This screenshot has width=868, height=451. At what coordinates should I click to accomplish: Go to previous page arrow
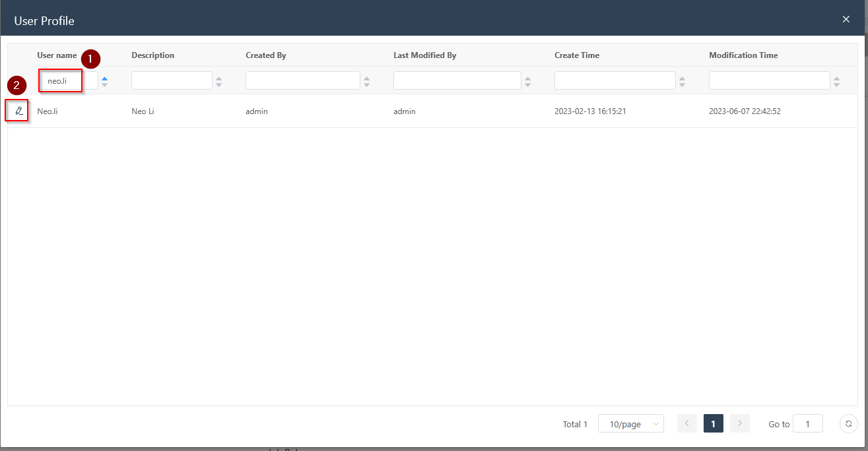(686, 423)
